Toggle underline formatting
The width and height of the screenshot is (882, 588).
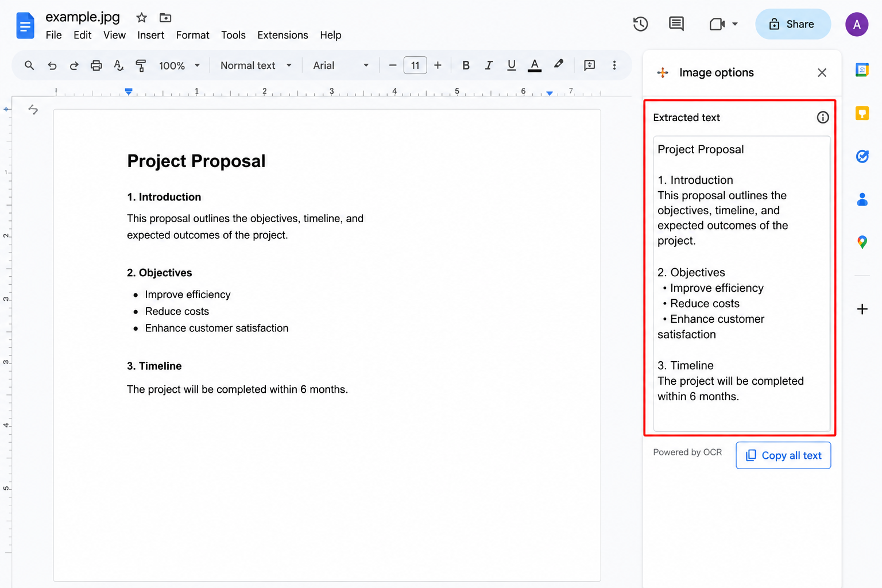(512, 65)
